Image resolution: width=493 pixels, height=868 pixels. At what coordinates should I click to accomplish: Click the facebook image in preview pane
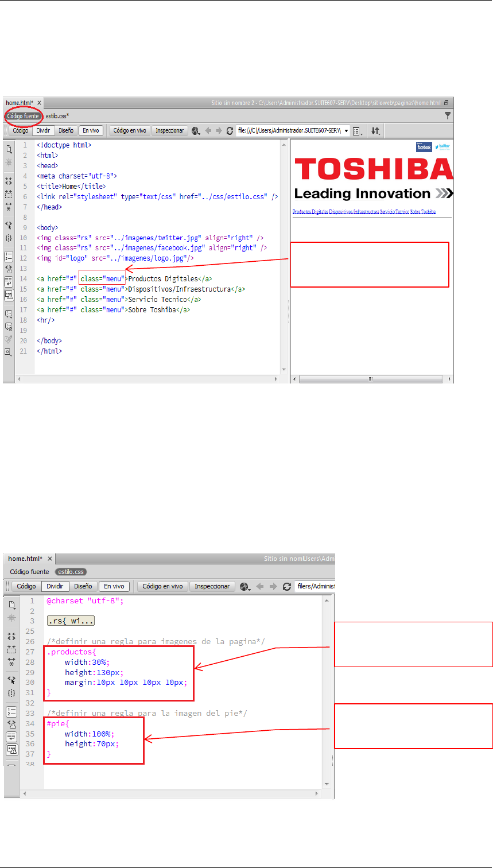tap(424, 147)
